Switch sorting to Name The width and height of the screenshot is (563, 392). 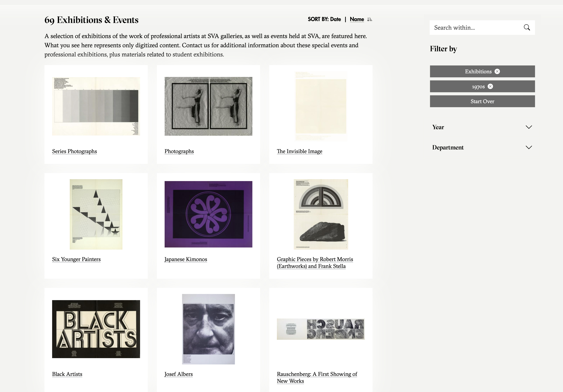[357, 19]
